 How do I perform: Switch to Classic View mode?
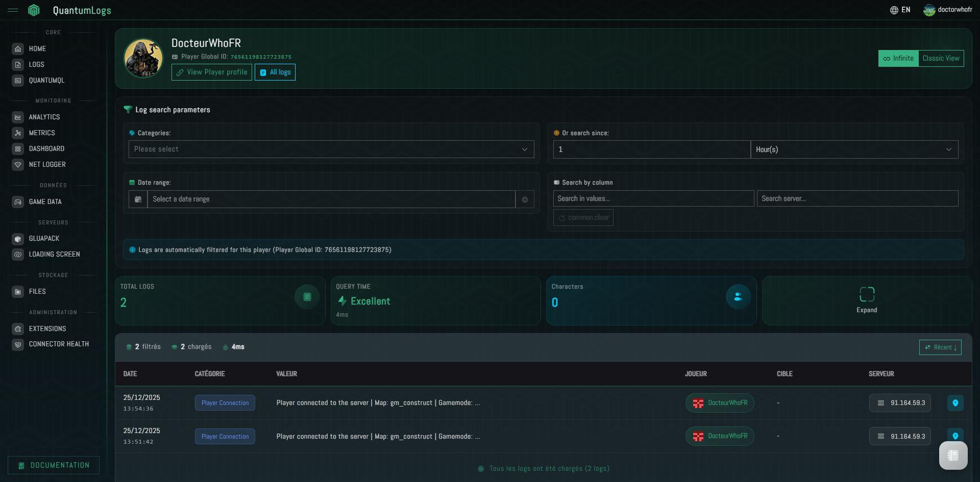pyautogui.click(x=941, y=59)
